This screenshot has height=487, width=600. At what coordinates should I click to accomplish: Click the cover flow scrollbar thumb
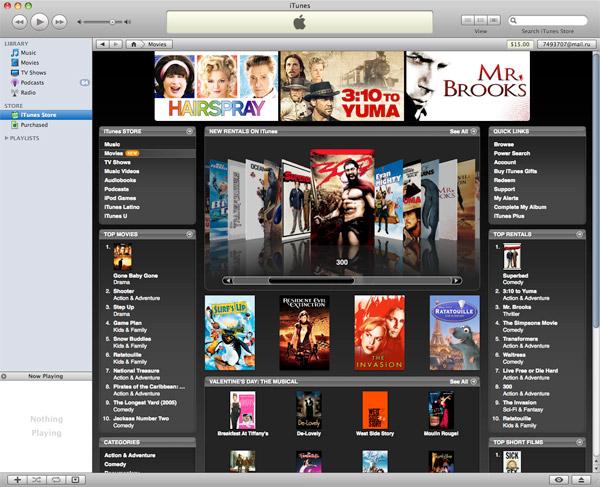[x=311, y=280]
